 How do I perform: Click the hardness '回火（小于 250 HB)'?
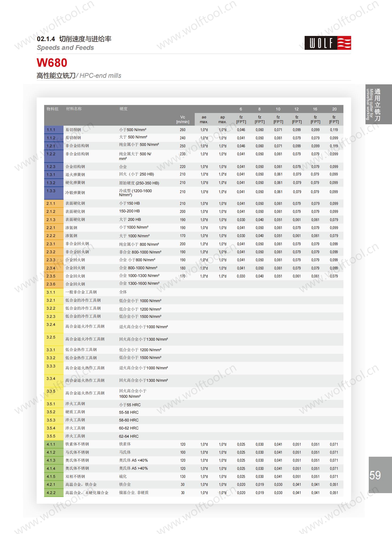tap(136, 174)
